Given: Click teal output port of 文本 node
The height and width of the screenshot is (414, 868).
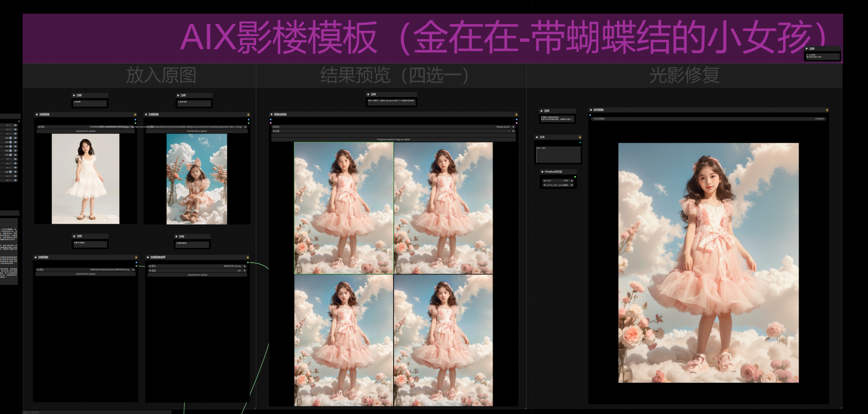Looking at the screenshot, I should click(580, 142).
